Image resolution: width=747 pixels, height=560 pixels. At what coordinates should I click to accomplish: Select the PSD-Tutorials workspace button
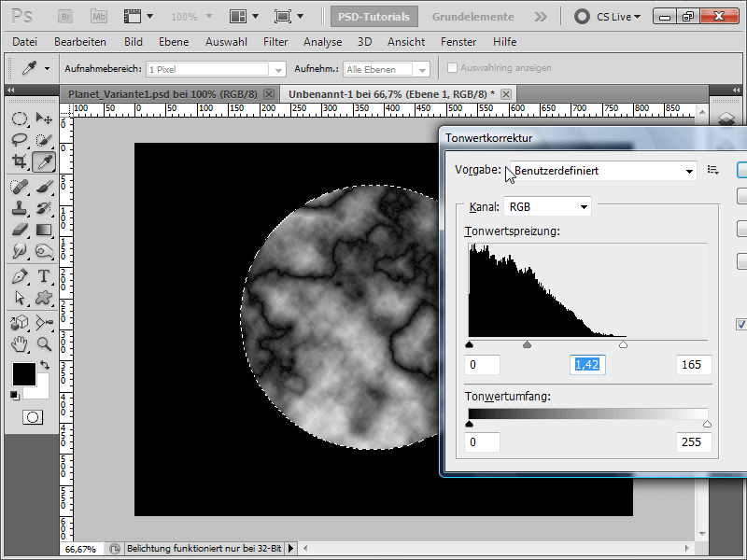(374, 17)
